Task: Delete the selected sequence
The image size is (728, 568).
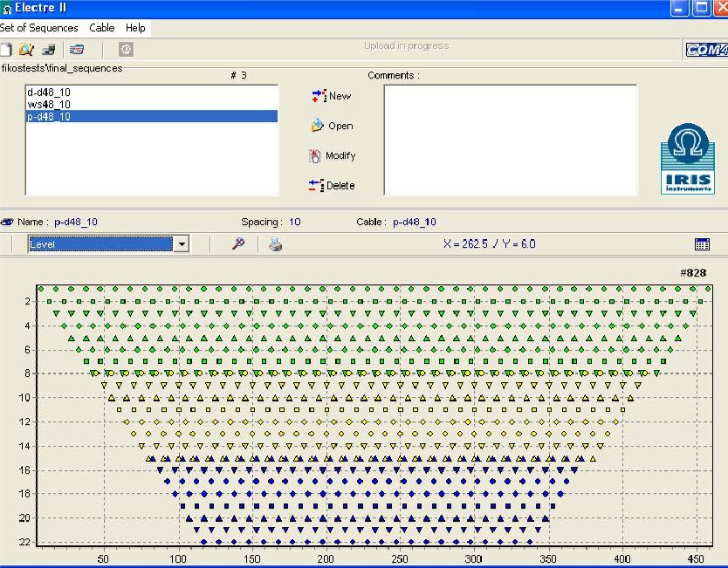Action: point(332,185)
